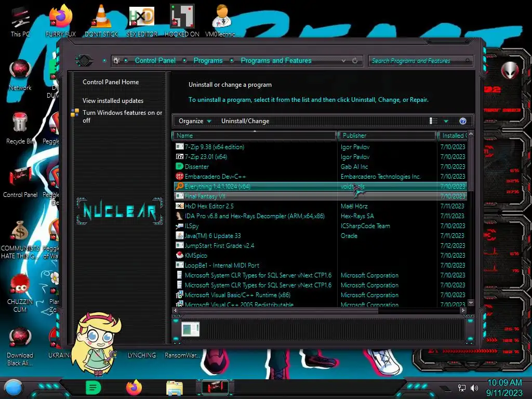
Task: Click the volume speaker tray icon
Action: (x=474, y=388)
